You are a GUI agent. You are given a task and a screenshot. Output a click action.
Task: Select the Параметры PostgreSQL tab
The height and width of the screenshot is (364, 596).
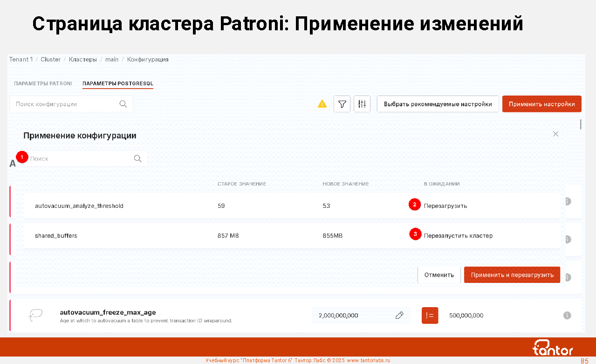tap(118, 83)
